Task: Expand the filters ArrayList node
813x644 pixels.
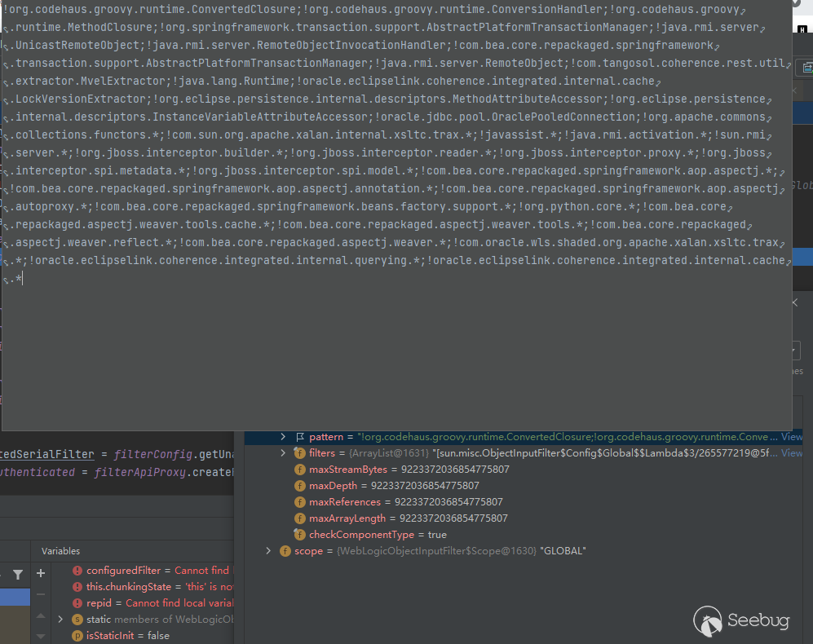Action: [283, 453]
